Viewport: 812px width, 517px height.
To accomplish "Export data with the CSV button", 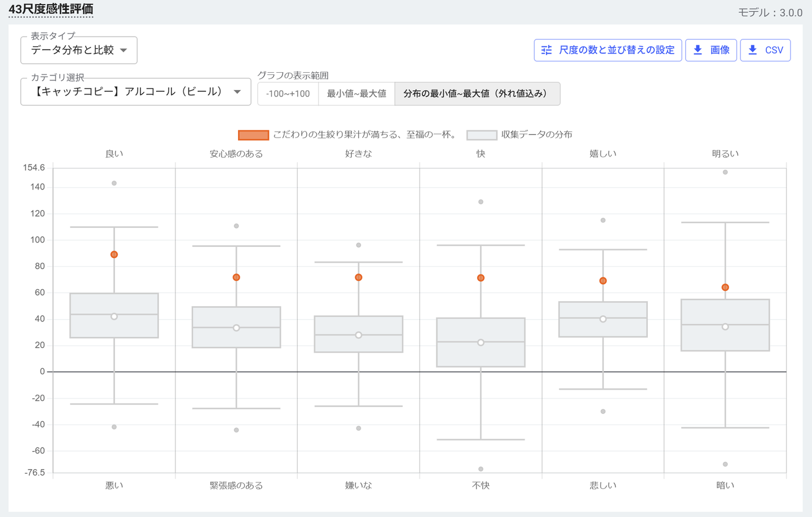I will click(x=765, y=50).
